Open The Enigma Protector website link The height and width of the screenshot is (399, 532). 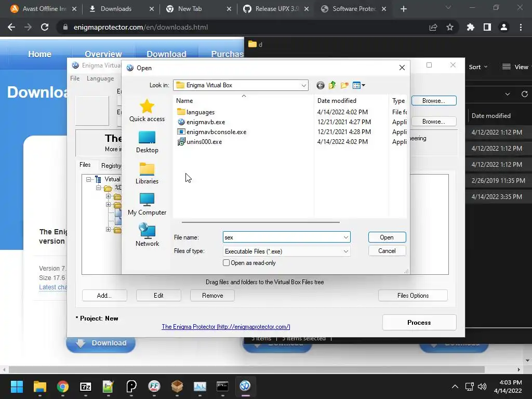point(225,327)
